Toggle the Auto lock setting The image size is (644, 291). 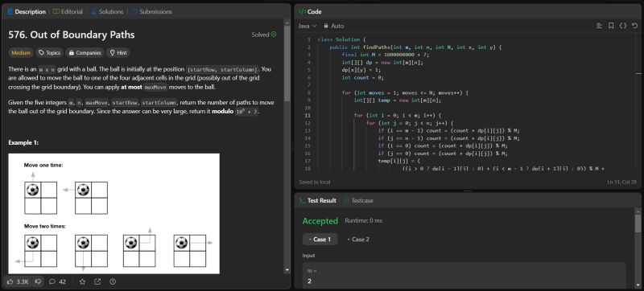333,26
